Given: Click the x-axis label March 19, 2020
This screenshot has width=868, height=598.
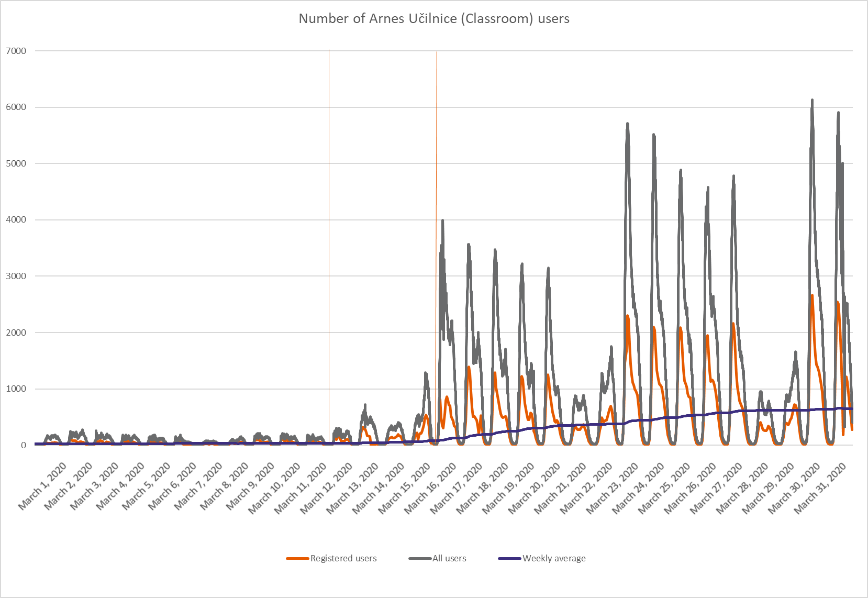Looking at the screenshot, I should click(509, 488).
